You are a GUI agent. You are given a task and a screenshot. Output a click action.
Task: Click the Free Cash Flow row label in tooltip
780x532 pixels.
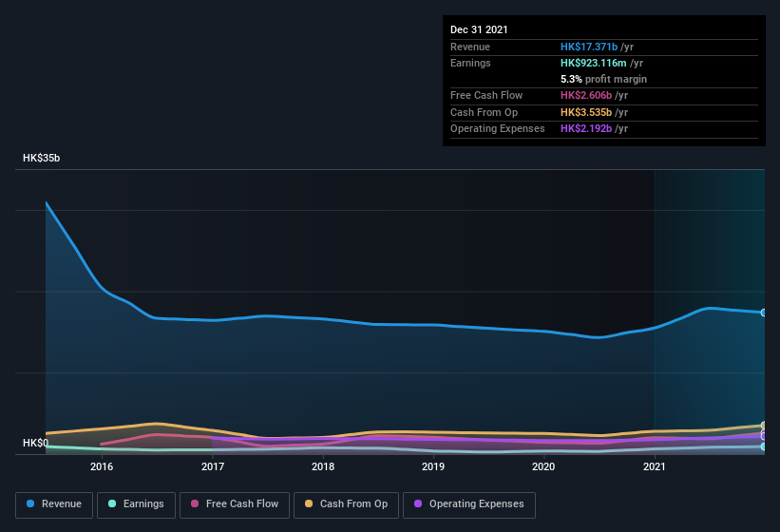[x=486, y=95]
